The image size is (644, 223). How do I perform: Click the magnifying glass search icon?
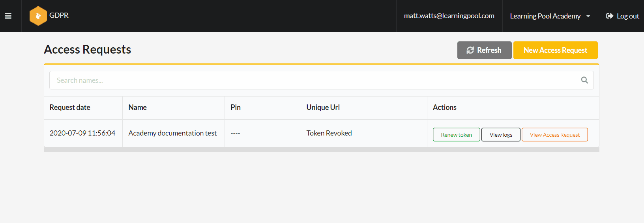pos(584,80)
